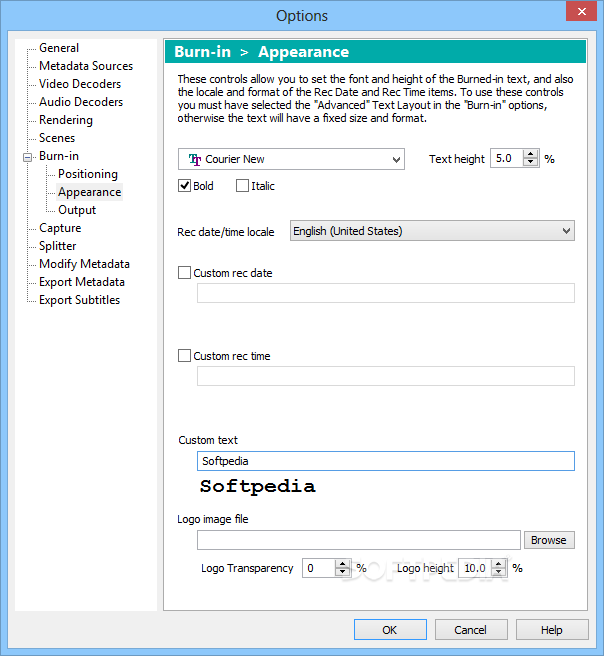Click the Custom text field containing Softpedia
The width and height of the screenshot is (604, 656).
click(386, 461)
